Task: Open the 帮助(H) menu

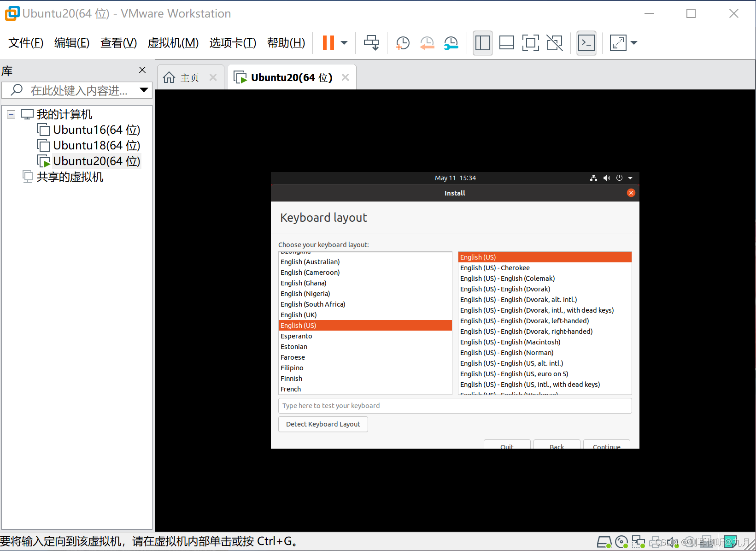Action: pyautogui.click(x=286, y=43)
